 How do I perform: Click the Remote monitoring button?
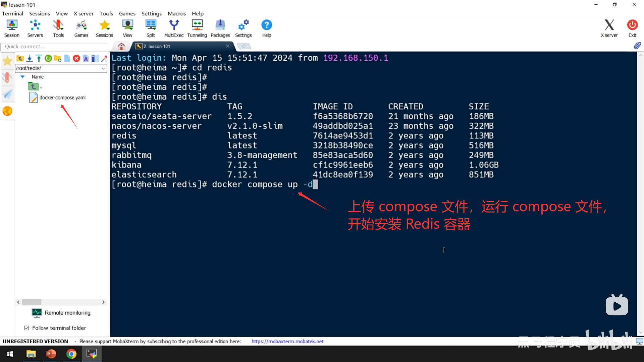click(x=61, y=313)
